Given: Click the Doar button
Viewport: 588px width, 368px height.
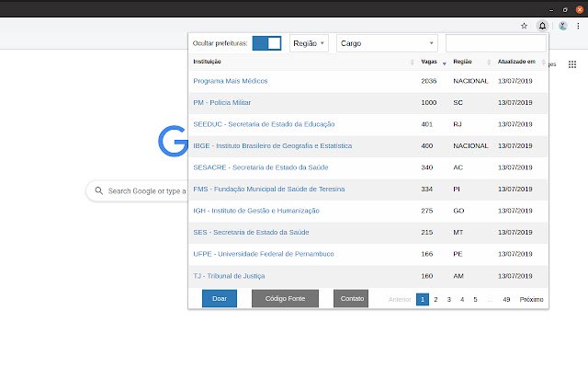Looking at the screenshot, I should click(220, 298).
